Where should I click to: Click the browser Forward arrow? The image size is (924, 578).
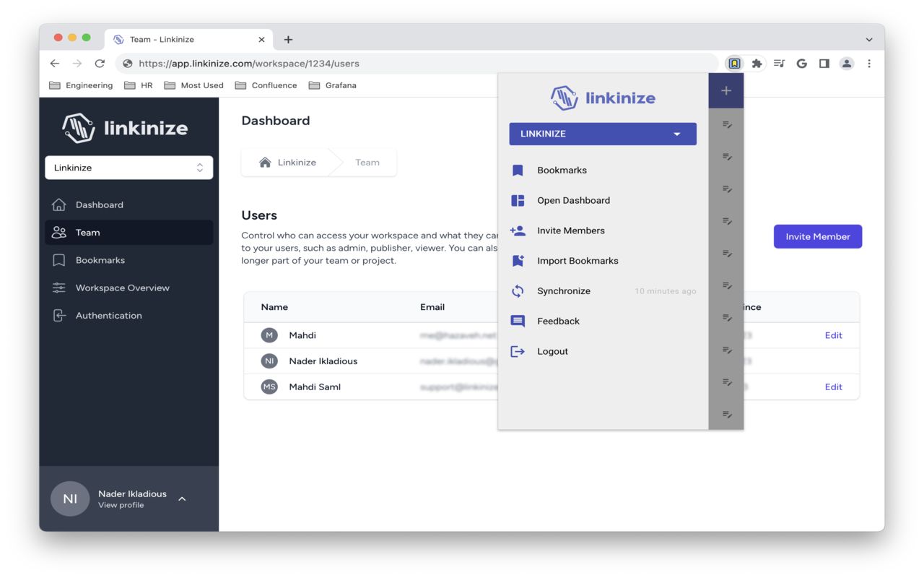coord(77,64)
